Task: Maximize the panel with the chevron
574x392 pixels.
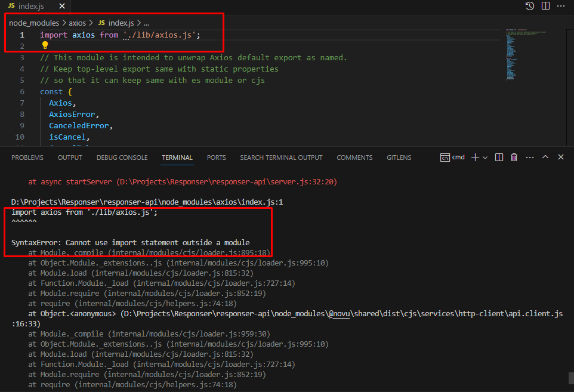Action: point(545,157)
